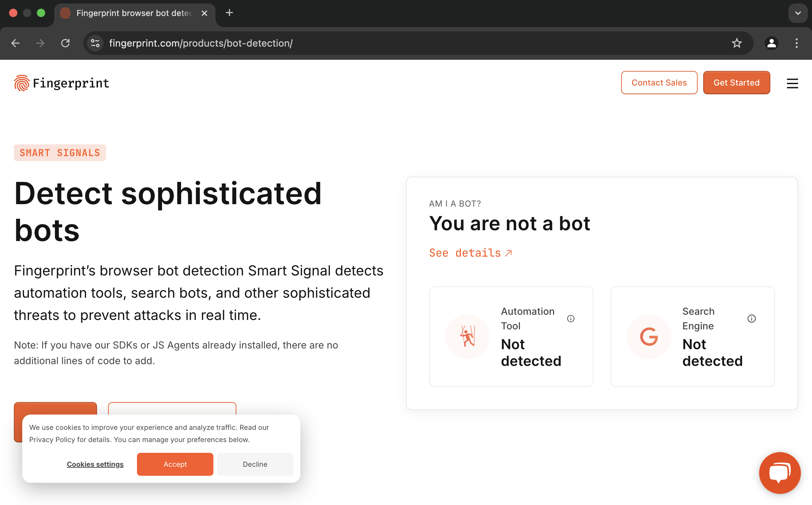Open Cookies settings link

tap(95, 464)
